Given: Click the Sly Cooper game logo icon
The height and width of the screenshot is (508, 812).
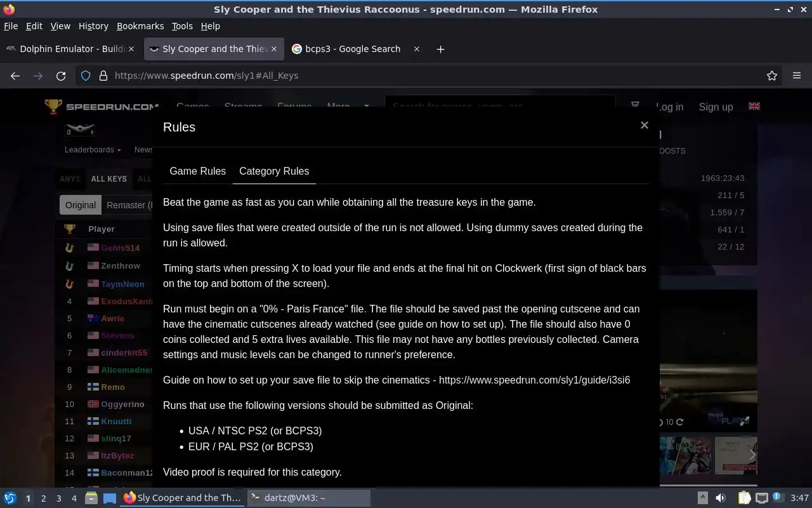Looking at the screenshot, I should coord(81,130).
